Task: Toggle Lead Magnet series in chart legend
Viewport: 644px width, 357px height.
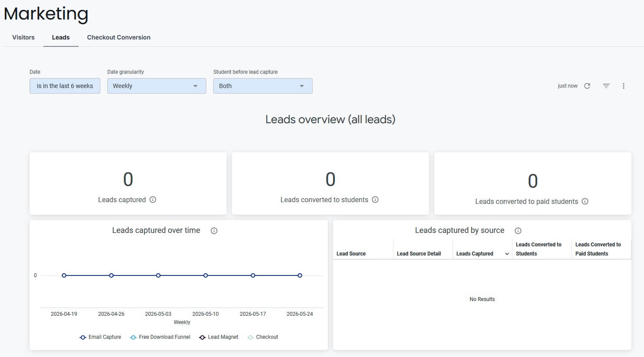Action: [x=218, y=337]
